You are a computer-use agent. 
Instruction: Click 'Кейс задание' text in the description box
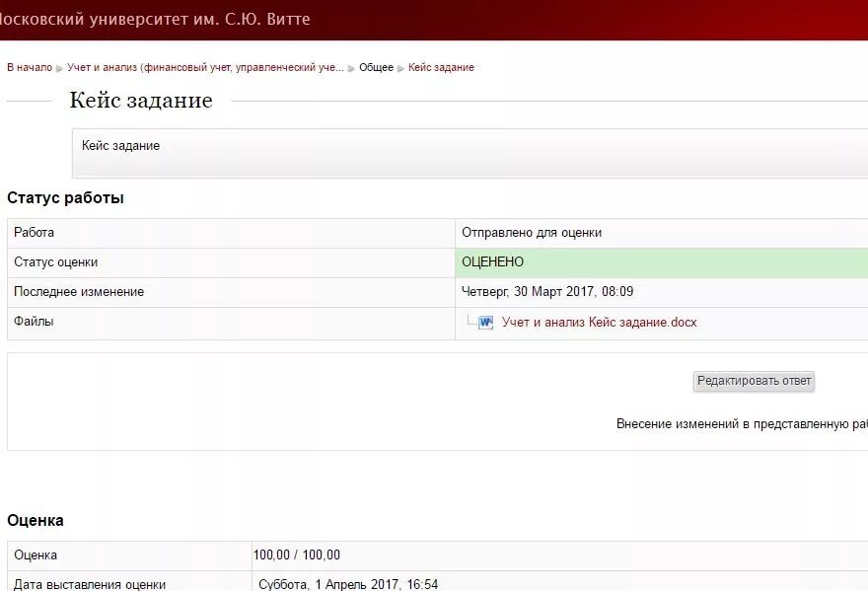pyautogui.click(x=120, y=146)
